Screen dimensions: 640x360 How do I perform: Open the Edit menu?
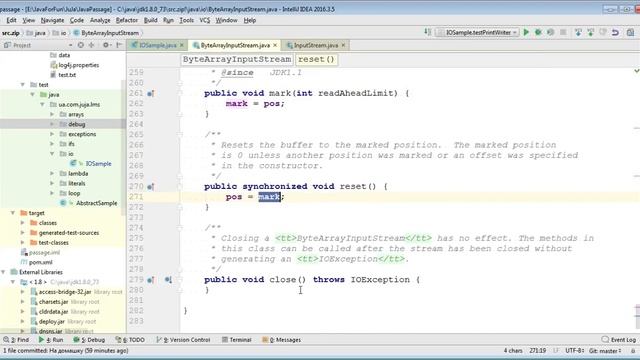point(11,20)
